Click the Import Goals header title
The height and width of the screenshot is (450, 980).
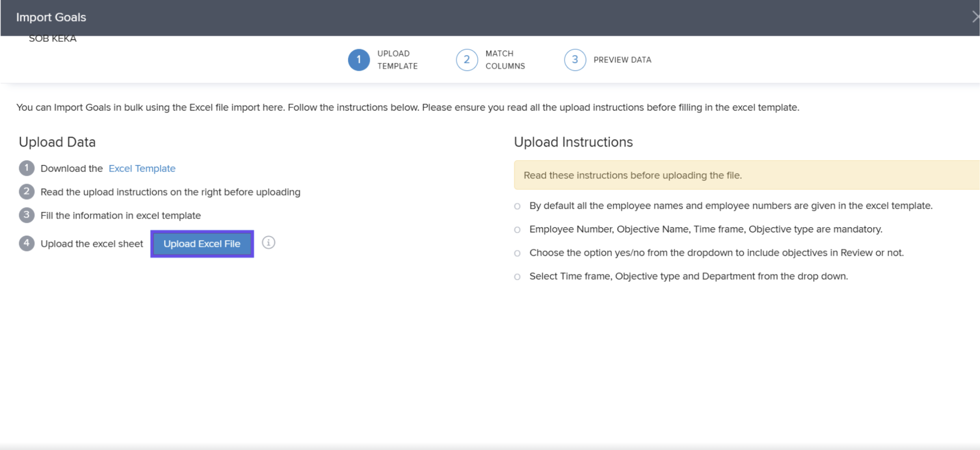pyautogui.click(x=51, y=17)
